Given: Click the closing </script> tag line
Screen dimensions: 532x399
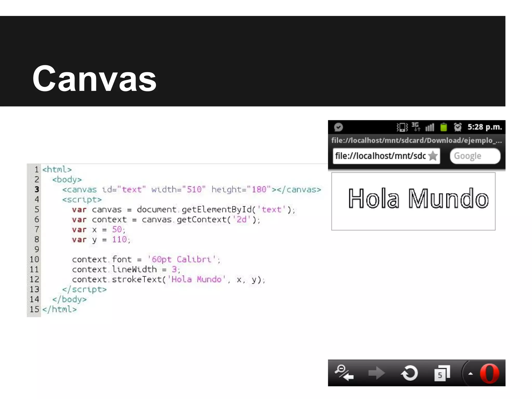Looking at the screenshot, I should point(84,289).
